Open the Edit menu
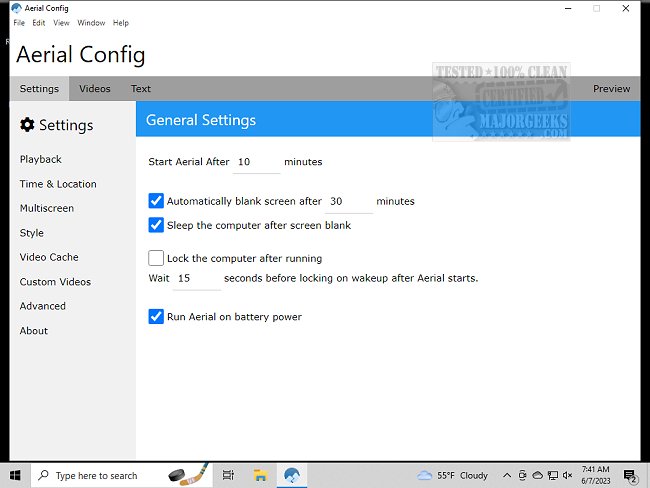The height and width of the screenshot is (488, 650). pos(39,23)
